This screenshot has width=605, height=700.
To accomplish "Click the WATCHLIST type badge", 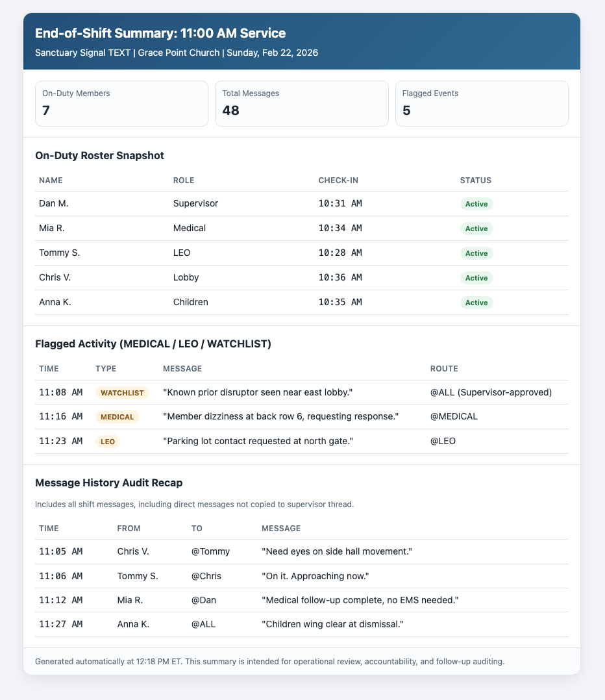I will 123,393.
